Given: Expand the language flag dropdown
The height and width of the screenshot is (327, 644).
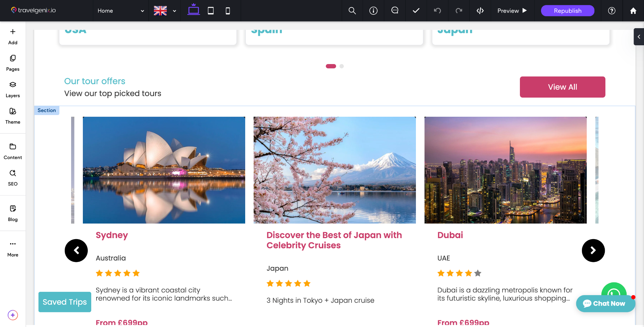Looking at the screenshot, I should [164, 10].
